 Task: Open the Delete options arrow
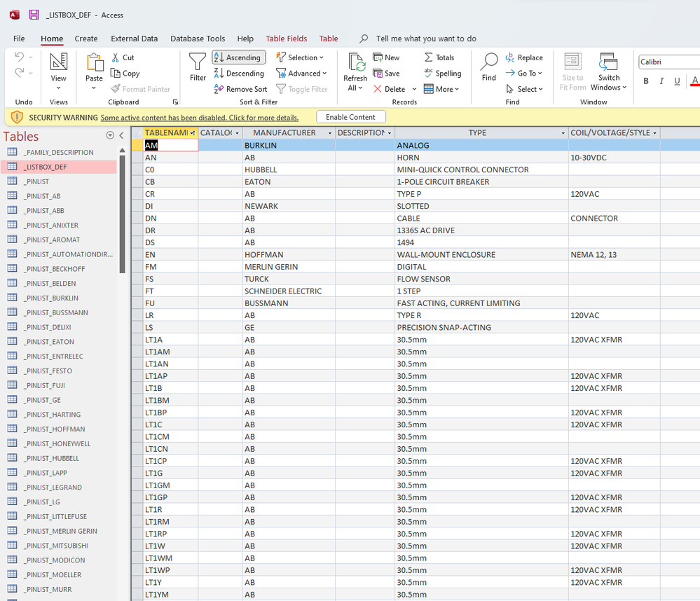pyautogui.click(x=414, y=89)
